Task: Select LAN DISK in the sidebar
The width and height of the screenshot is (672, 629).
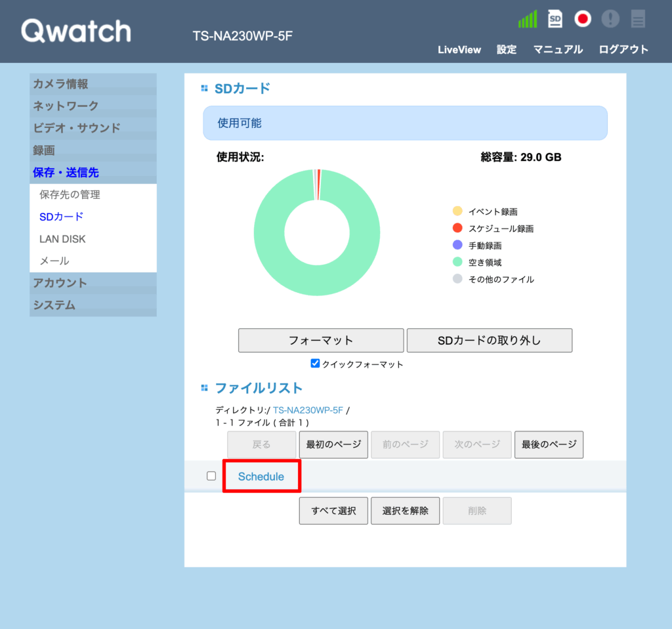Action: 62,239
